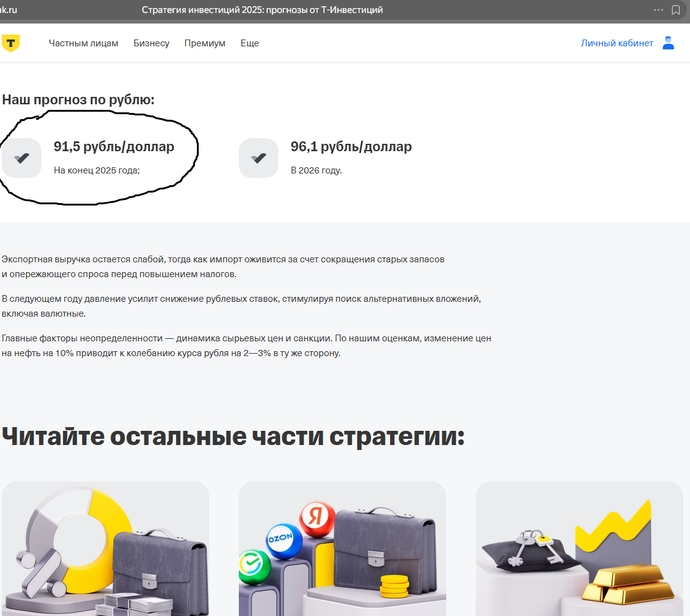The height and width of the screenshot is (616, 690).
Task: Open the Бизнесу menu item
Action: (x=151, y=43)
